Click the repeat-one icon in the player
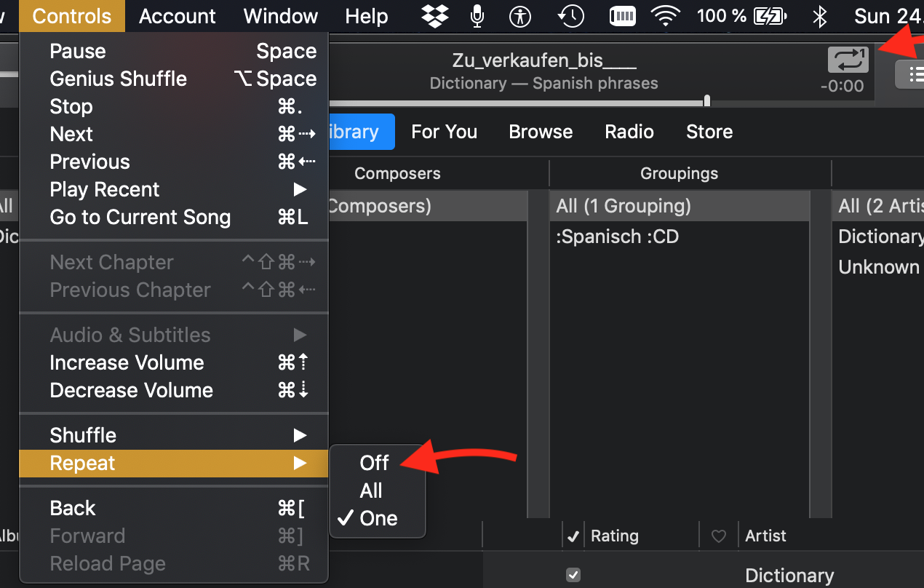This screenshot has height=588, width=924. pos(848,60)
